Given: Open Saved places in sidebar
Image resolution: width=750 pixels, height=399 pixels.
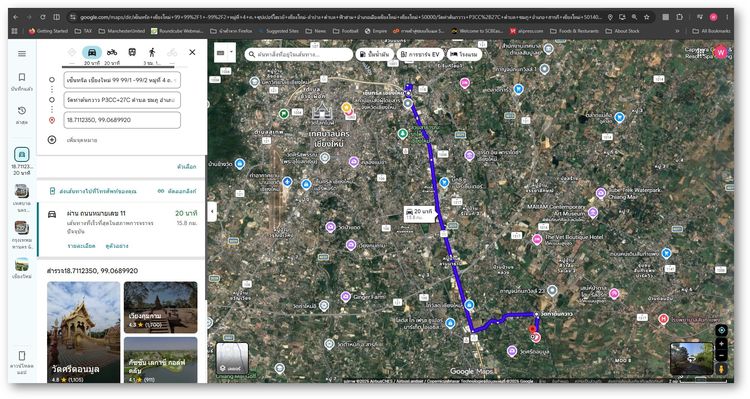Looking at the screenshot, I should [22, 81].
